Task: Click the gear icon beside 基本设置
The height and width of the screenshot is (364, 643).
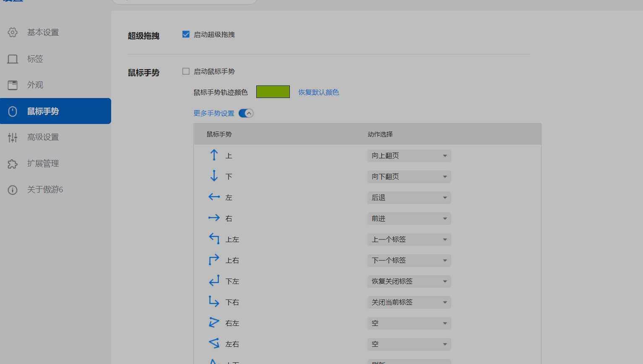Action: [x=13, y=32]
